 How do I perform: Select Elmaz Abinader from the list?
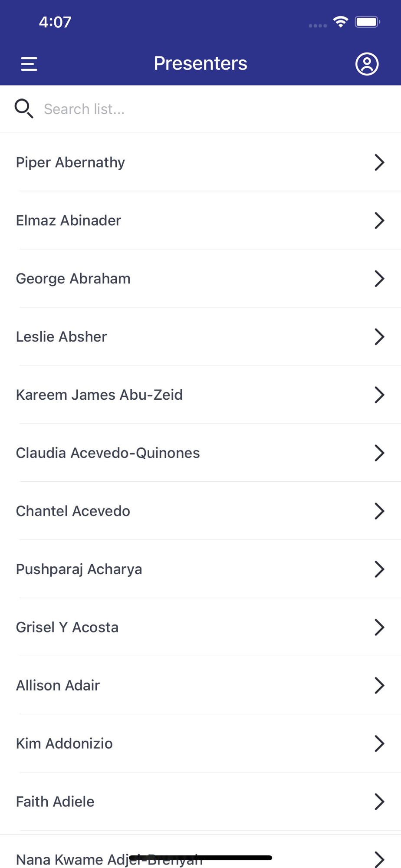pos(69,220)
